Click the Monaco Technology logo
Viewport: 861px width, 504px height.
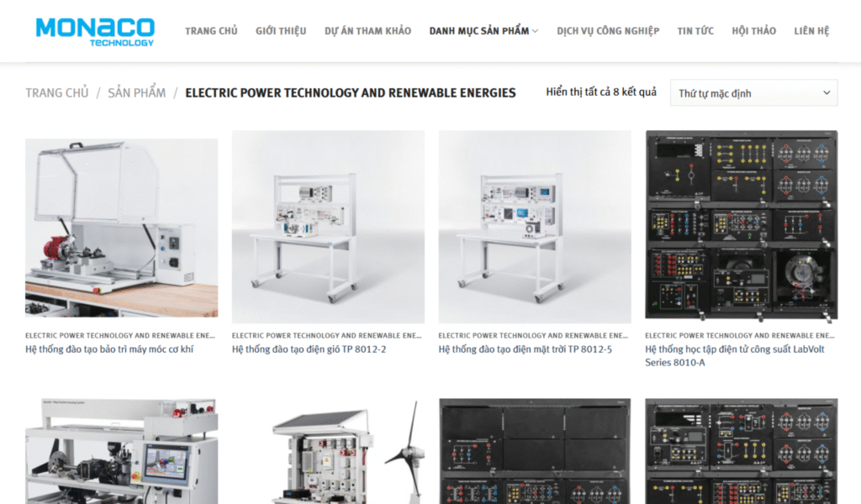click(x=95, y=32)
